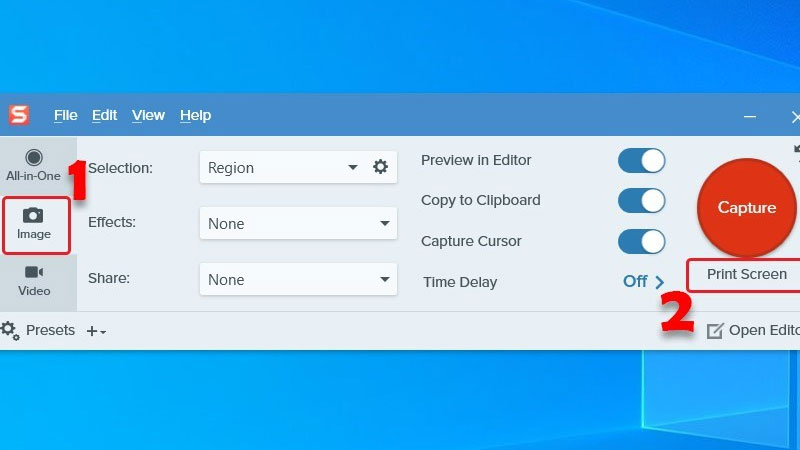800x450 pixels.
Task: Open the Edit menu
Action: tap(105, 115)
